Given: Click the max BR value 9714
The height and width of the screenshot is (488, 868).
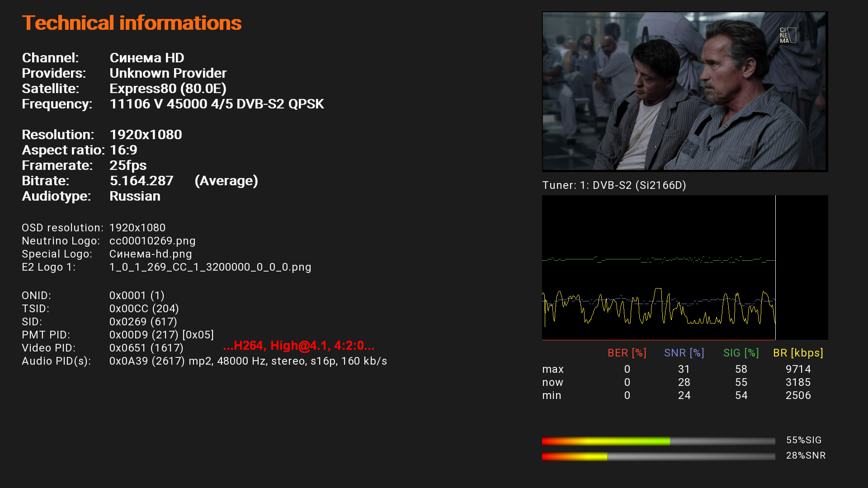Looking at the screenshot, I should coord(798,369).
